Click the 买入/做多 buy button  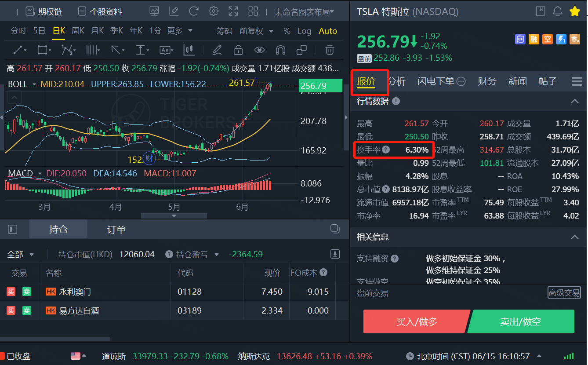coord(417,321)
